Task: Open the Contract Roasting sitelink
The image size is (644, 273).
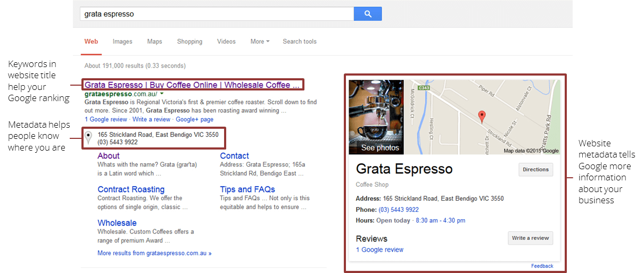Action: pyautogui.click(x=131, y=189)
